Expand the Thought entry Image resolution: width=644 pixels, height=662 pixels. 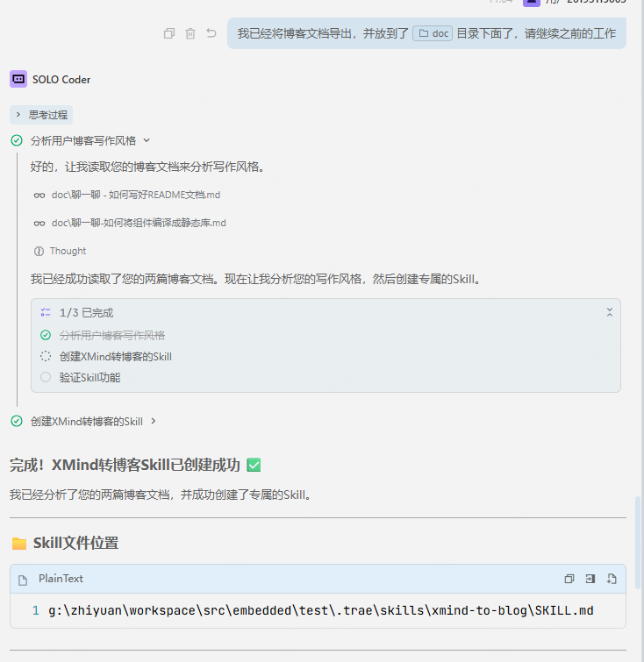point(68,251)
